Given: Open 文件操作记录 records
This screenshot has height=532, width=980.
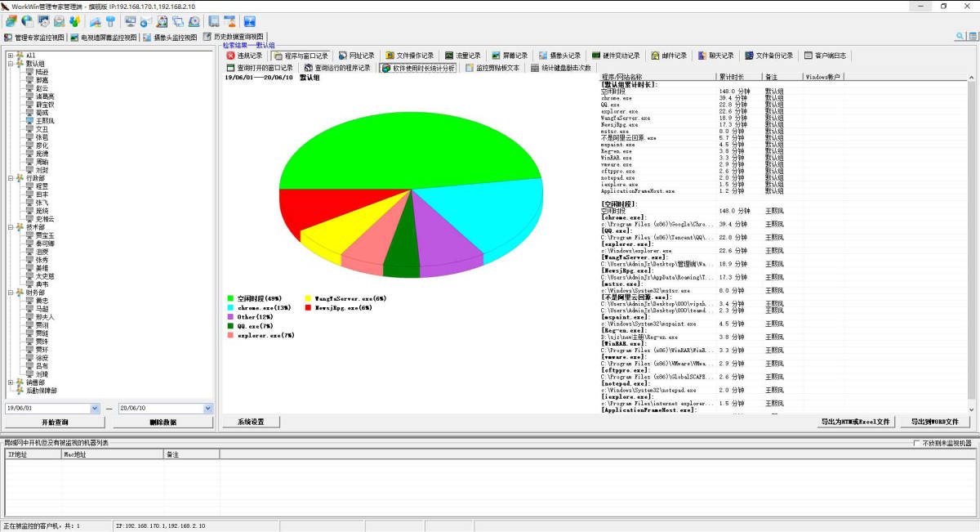Looking at the screenshot, I should point(409,56).
